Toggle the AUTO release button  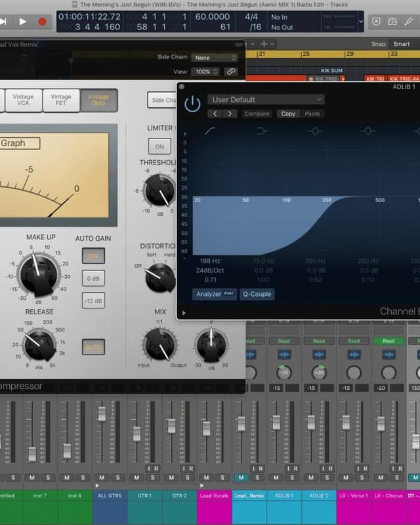(93, 347)
